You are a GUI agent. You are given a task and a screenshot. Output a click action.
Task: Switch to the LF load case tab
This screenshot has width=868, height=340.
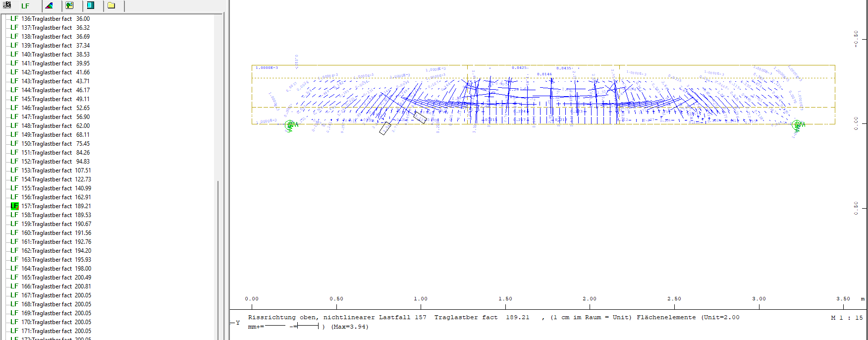[25, 6]
